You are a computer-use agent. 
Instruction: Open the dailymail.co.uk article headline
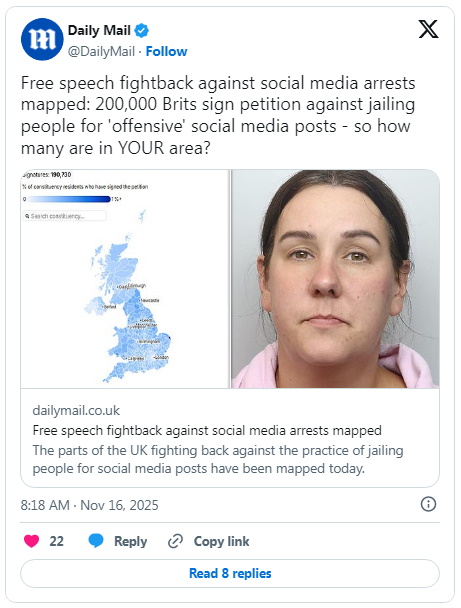pos(207,430)
